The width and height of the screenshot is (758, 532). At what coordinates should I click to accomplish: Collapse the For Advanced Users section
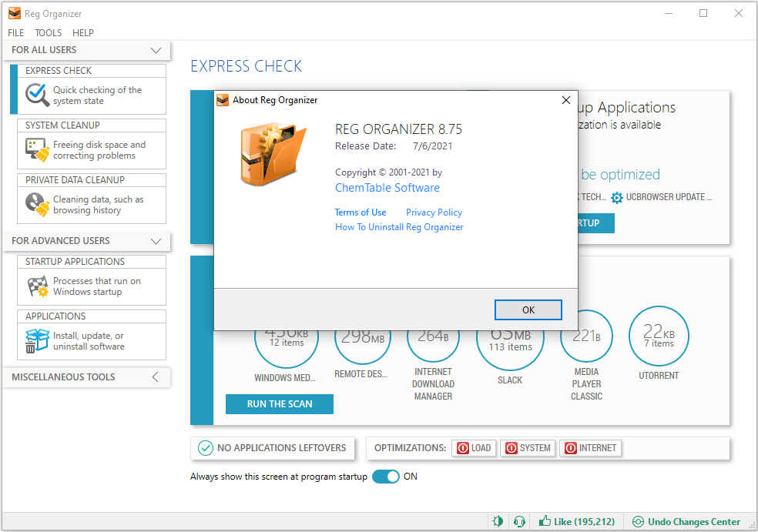[x=156, y=241]
